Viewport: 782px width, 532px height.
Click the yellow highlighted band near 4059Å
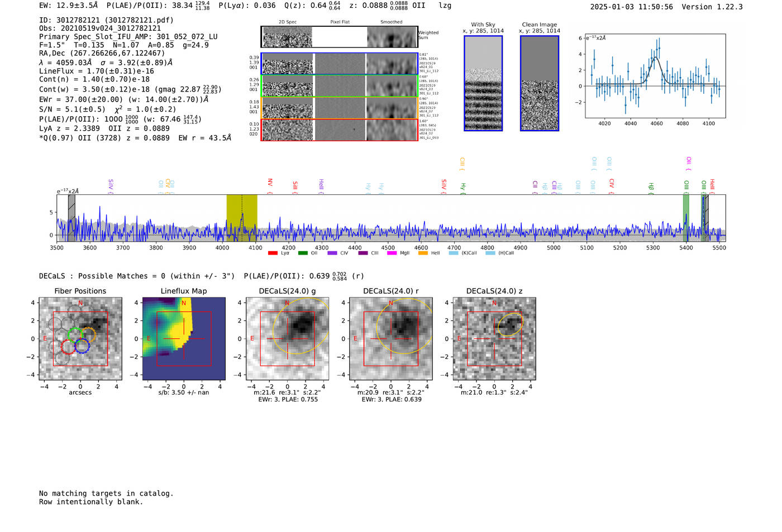(242, 218)
